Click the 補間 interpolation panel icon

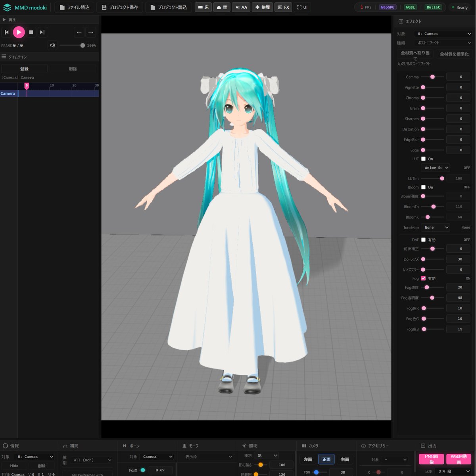[x=65, y=446]
